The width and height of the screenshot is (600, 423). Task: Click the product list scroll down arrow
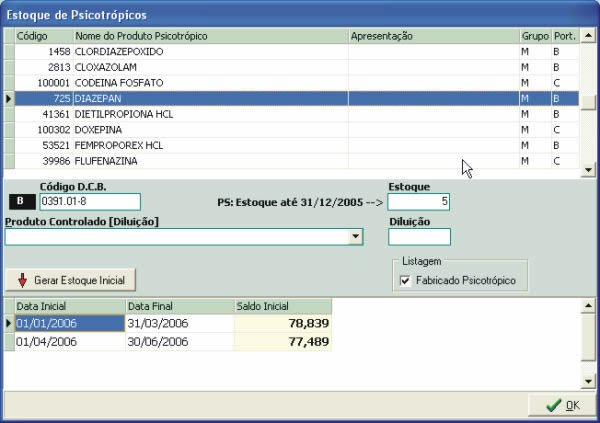pyautogui.click(x=588, y=170)
